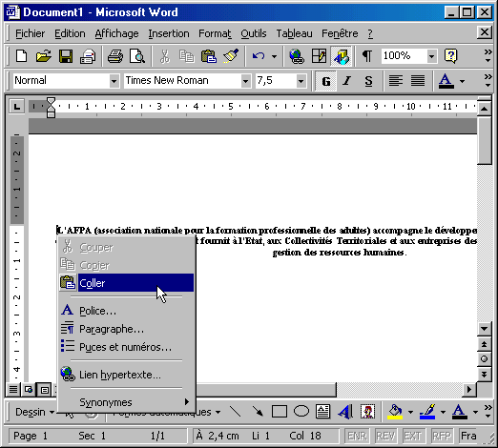The image size is (498, 448).
Task: Justify paragraph text
Action: click(418, 81)
